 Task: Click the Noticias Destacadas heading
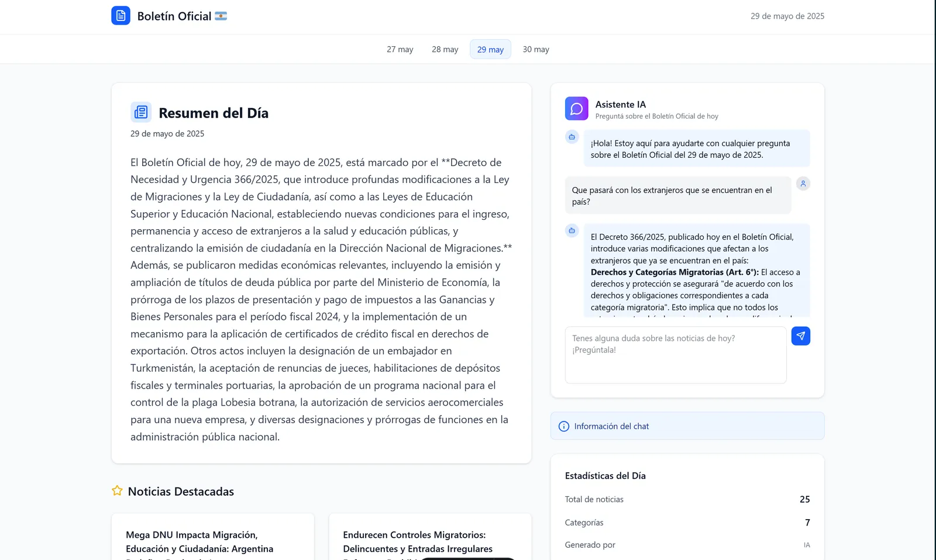181,492
